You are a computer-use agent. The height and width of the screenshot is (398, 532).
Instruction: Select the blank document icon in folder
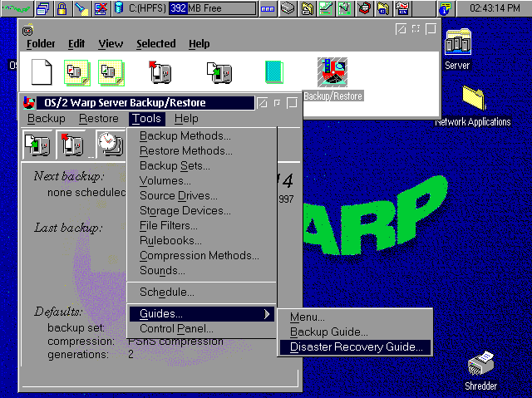[42, 72]
